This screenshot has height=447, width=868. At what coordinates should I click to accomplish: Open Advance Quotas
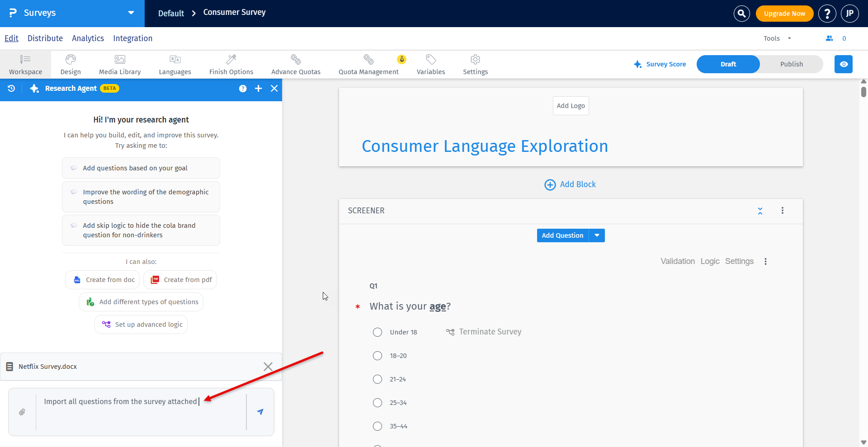[296, 65]
